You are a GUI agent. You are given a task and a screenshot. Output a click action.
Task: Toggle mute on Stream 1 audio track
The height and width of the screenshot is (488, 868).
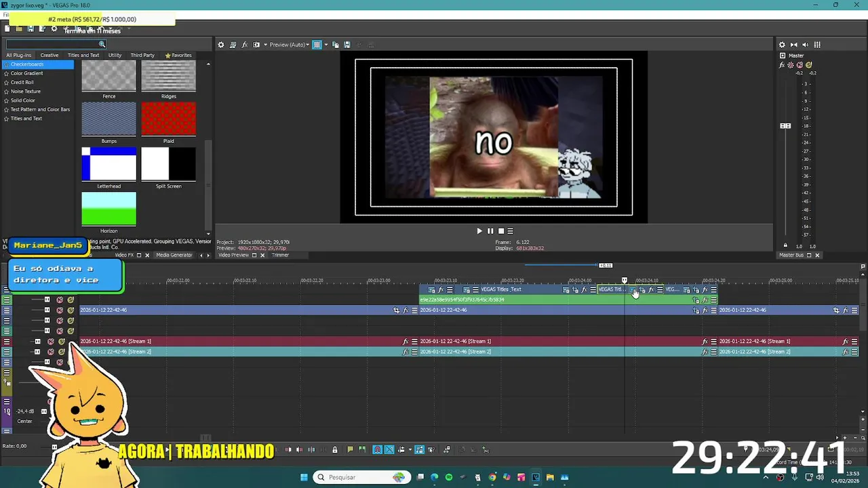(51, 342)
